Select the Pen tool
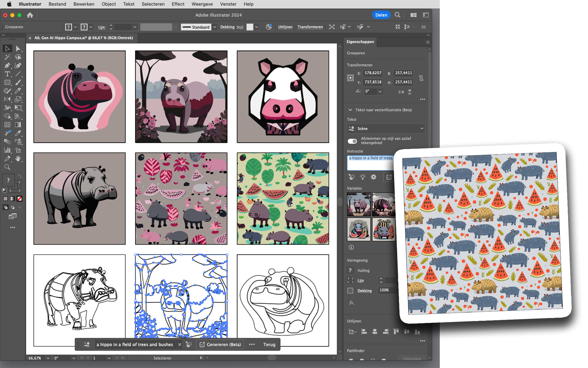The width and height of the screenshot is (588, 368). [7, 66]
